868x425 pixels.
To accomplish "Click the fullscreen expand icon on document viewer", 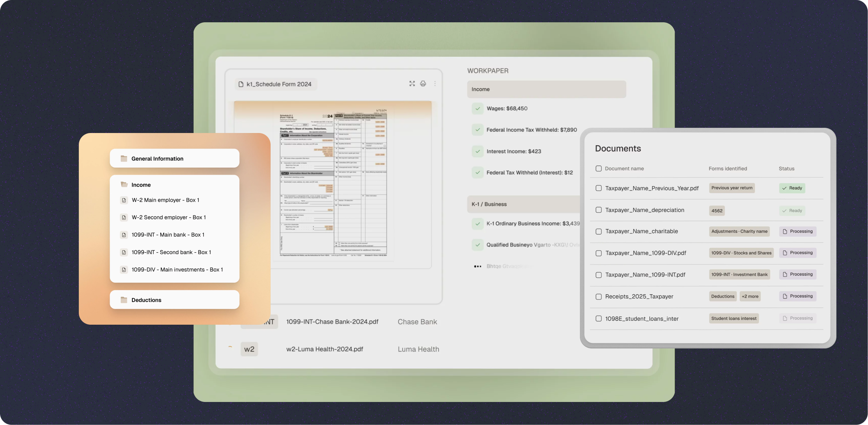I will (x=412, y=84).
